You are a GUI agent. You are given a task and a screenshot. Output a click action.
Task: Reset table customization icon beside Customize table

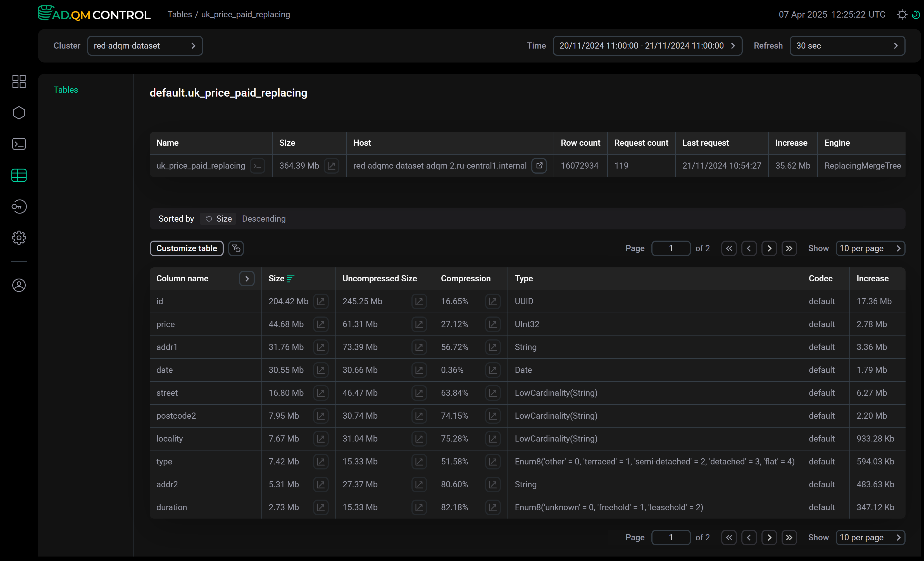coord(236,248)
